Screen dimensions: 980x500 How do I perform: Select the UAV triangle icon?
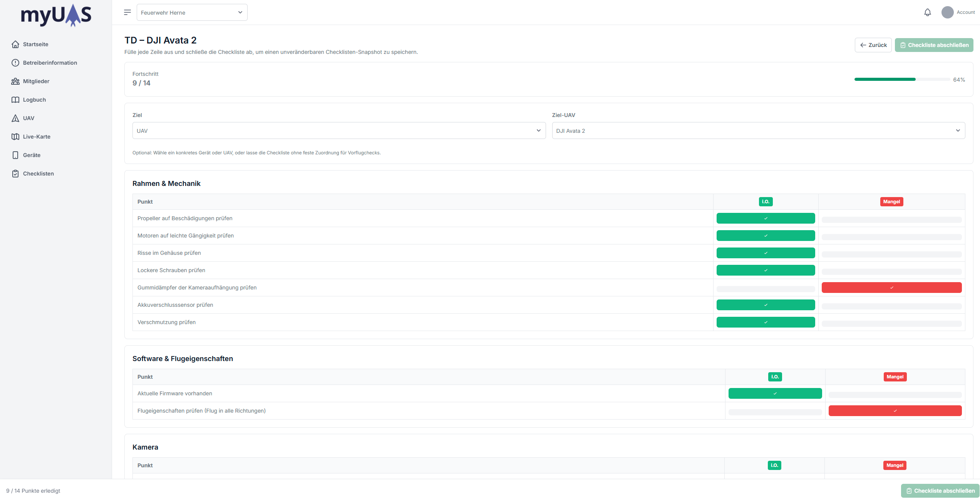point(15,118)
